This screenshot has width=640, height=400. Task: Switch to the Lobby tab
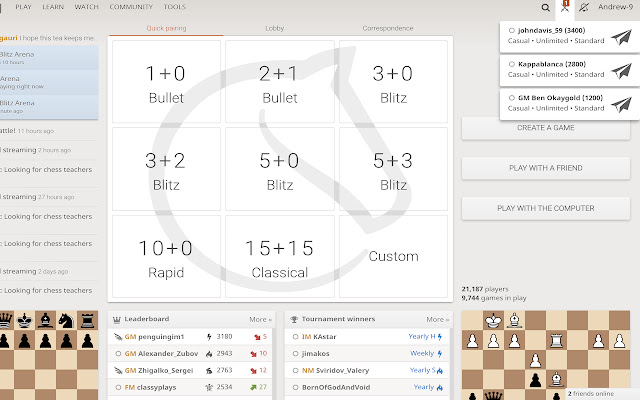tap(274, 28)
